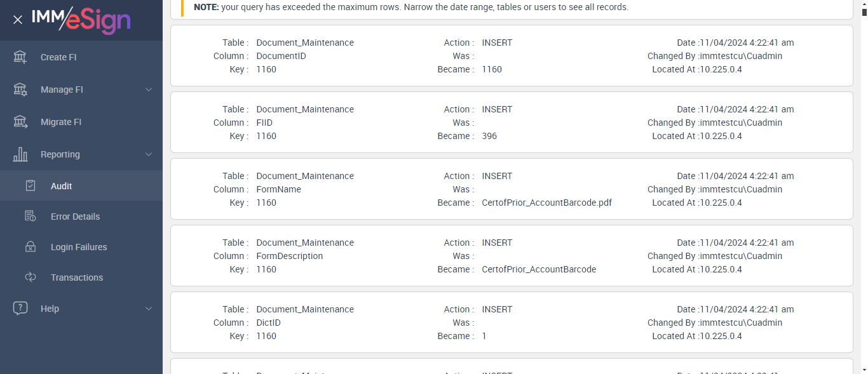Image resolution: width=868 pixels, height=374 pixels.
Task: Click the Manage FI gear-bank icon
Action: pos(20,90)
